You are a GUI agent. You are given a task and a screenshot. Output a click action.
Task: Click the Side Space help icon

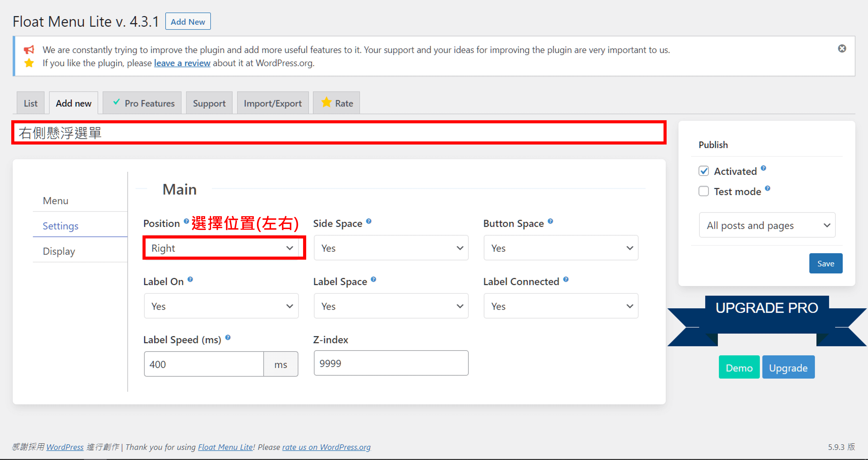click(369, 221)
